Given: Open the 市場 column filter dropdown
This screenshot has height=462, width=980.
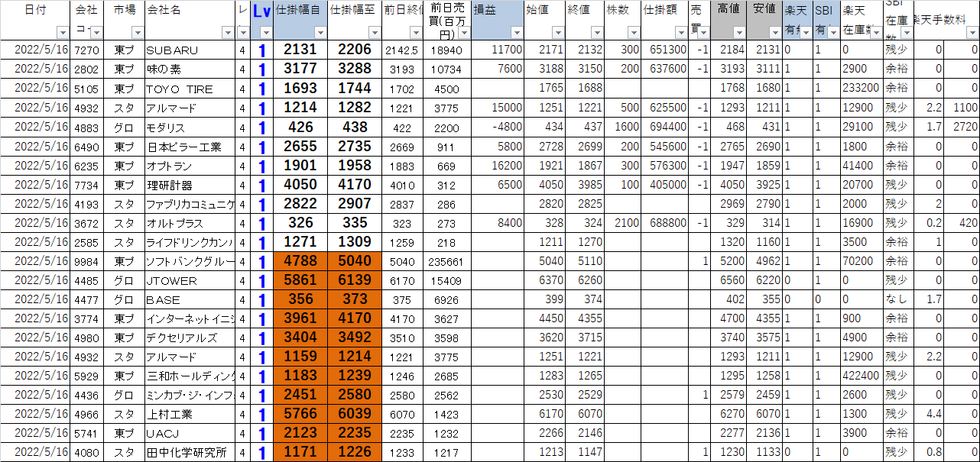Looking at the screenshot, I should coord(138,33).
